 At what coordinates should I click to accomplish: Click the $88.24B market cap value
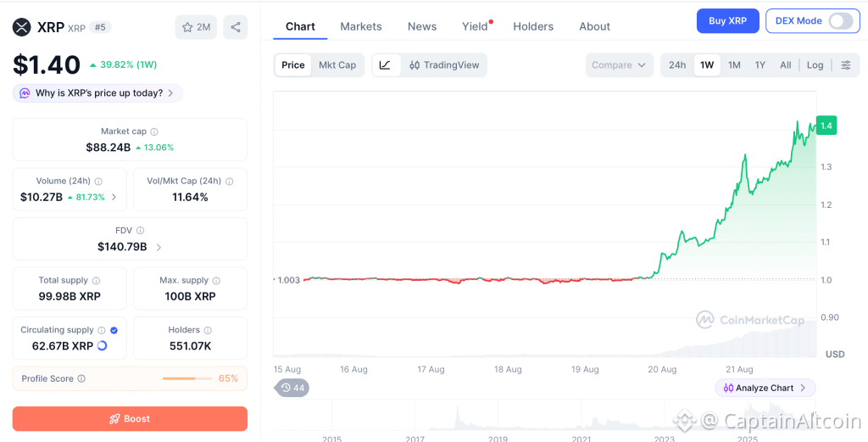(x=108, y=148)
